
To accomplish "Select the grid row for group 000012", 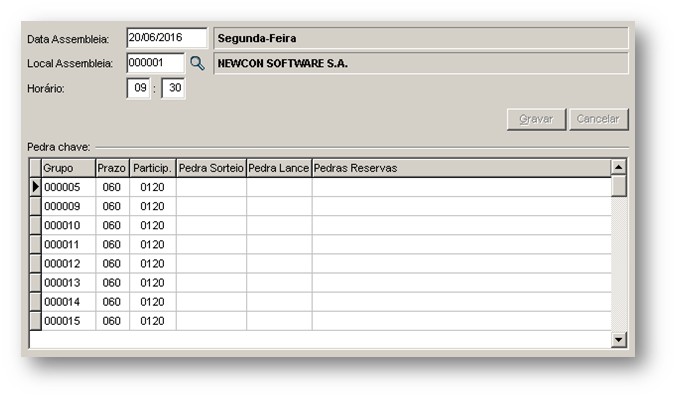I will (x=320, y=263).
